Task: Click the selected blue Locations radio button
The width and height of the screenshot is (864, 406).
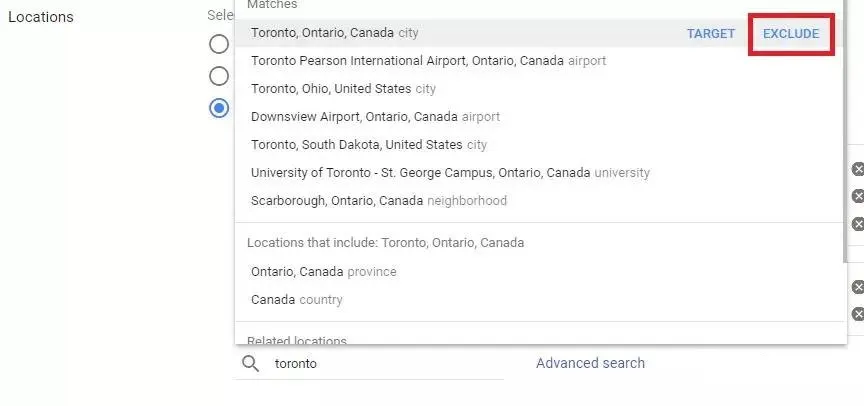Action: coord(219,107)
